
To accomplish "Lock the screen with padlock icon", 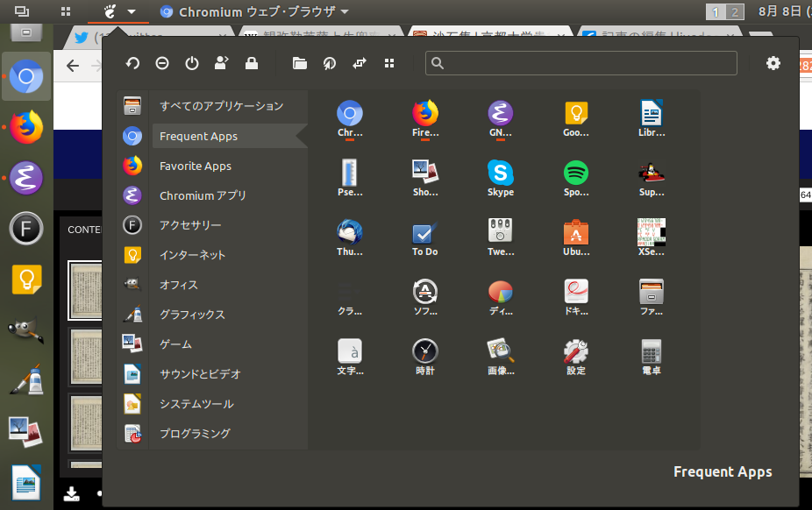I will [x=252, y=63].
